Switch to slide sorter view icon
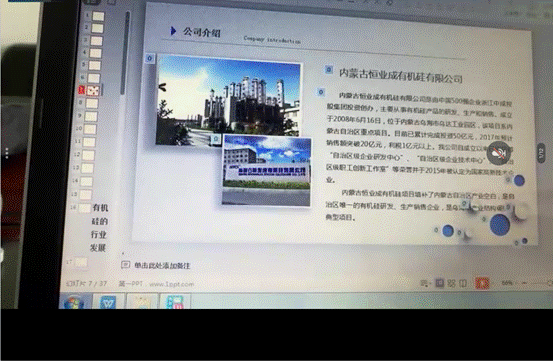The image size is (553, 361). click(451, 283)
